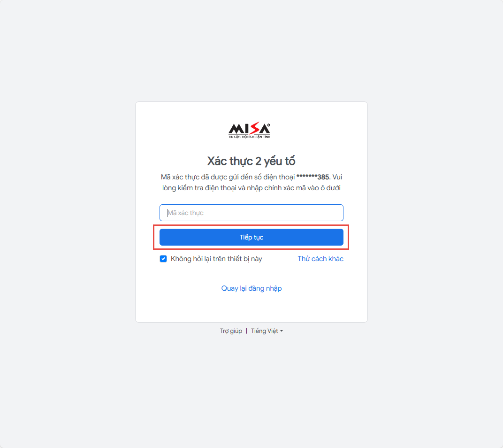503x448 pixels.
Task: Click the 'MI' letters of the logo
Action: 239,129
